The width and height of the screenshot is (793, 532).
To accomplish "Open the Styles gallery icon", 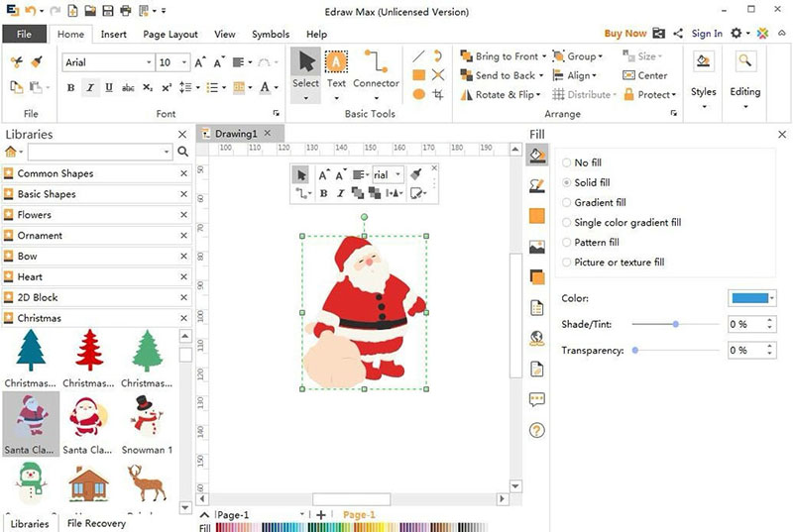I will (x=703, y=71).
